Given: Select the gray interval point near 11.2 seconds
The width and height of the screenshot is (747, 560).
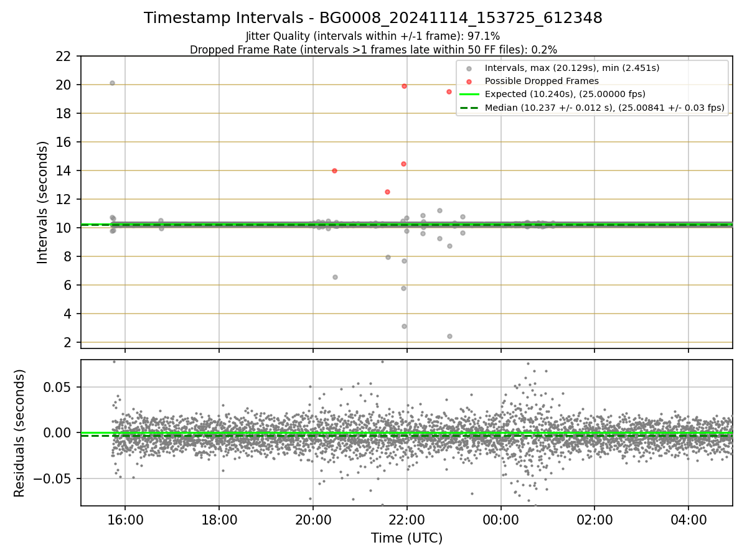Looking at the screenshot, I should [x=439, y=210].
